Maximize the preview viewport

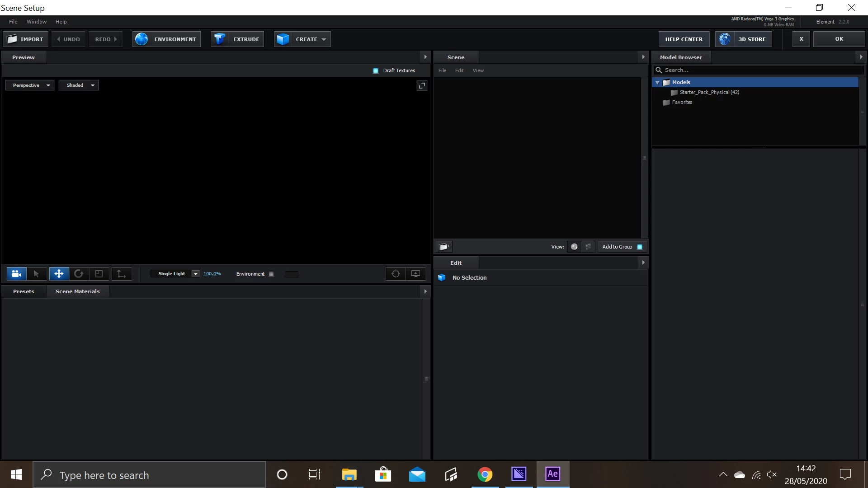click(x=422, y=85)
